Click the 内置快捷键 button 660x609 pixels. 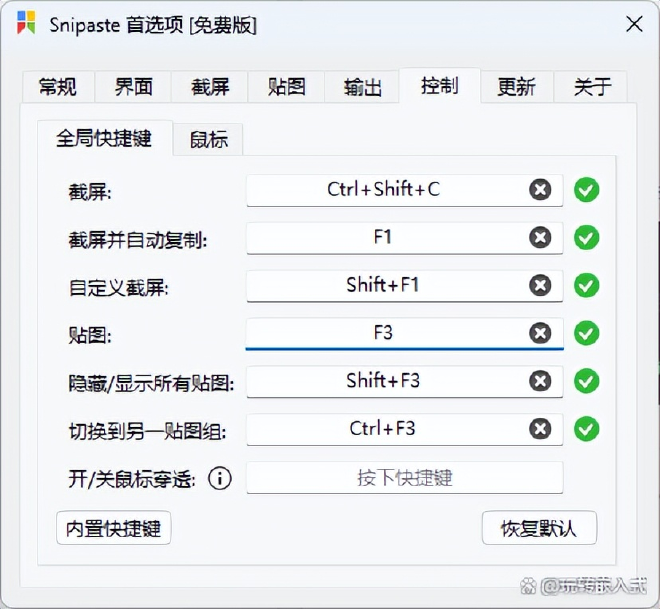point(114,528)
